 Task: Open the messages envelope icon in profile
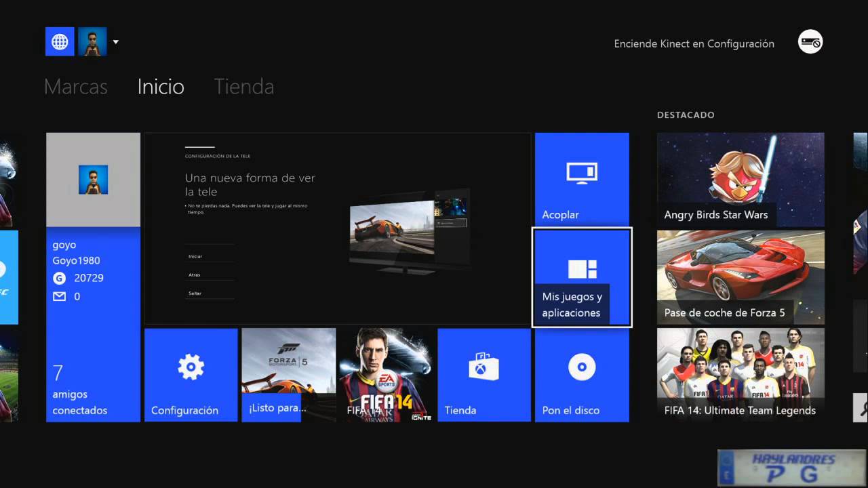(60, 296)
